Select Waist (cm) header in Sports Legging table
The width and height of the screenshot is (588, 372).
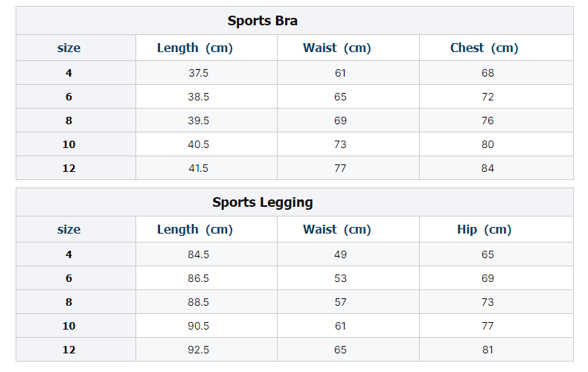coord(336,229)
